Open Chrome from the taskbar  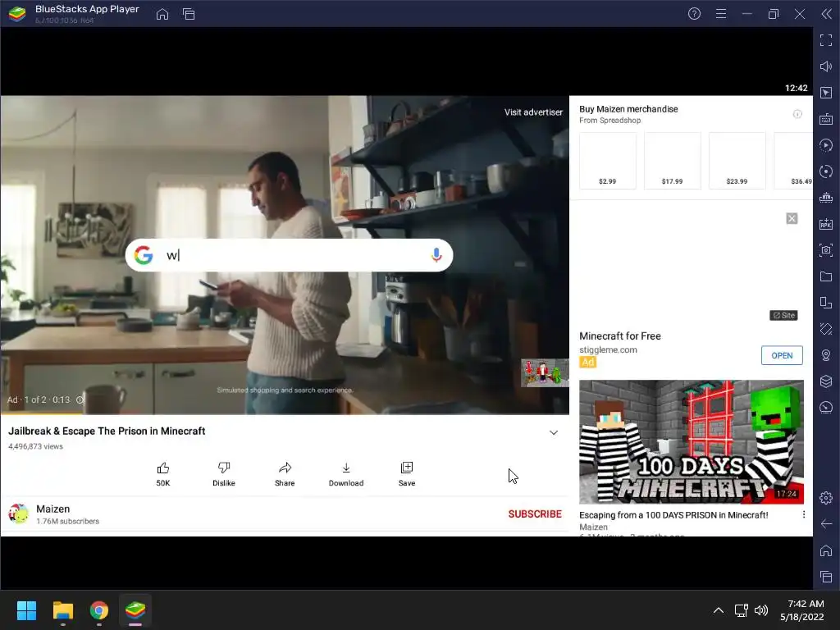[x=99, y=610]
